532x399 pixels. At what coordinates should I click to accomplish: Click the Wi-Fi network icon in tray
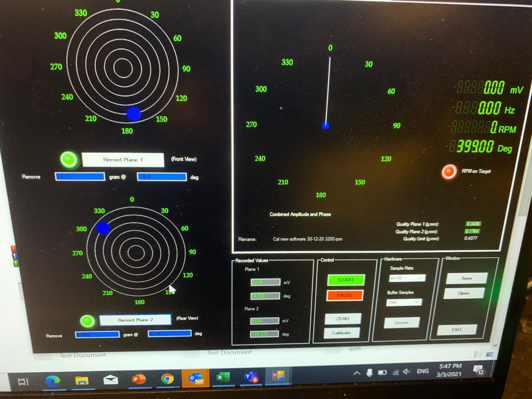[x=395, y=372]
